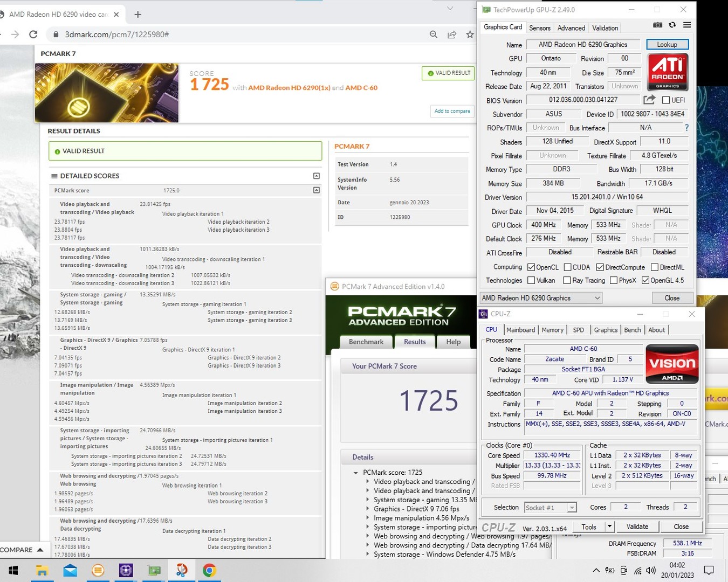
Task: Click browser address bar URL
Action: point(117,34)
